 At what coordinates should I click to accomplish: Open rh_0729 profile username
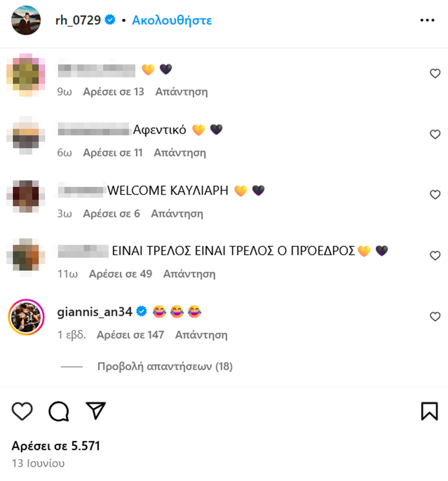[x=78, y=20]
